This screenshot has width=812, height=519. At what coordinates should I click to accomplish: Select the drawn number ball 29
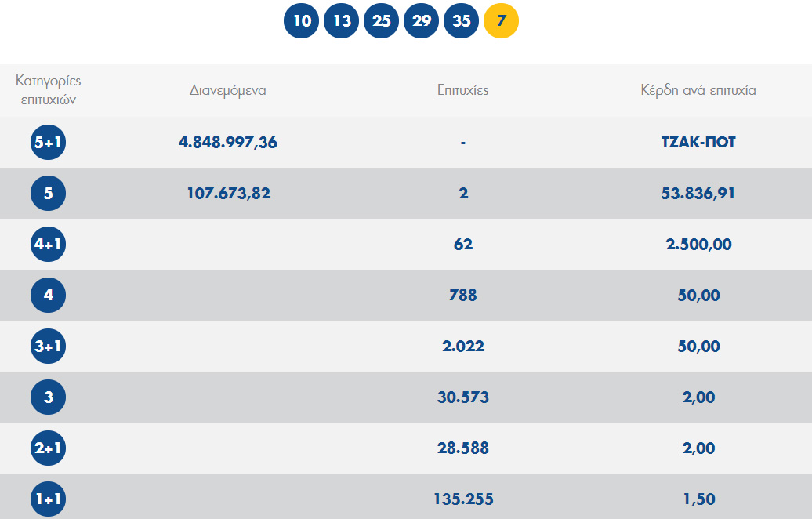point(422,21)
